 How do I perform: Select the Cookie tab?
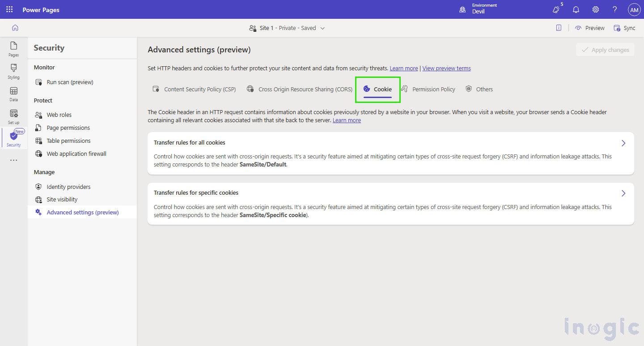coord(378,89)
